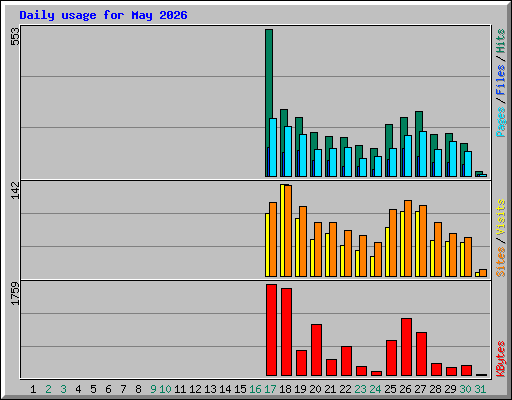Screen dimensions: 512x400
Task: Click day 18 on the axis
Action: tap(285, 389)
